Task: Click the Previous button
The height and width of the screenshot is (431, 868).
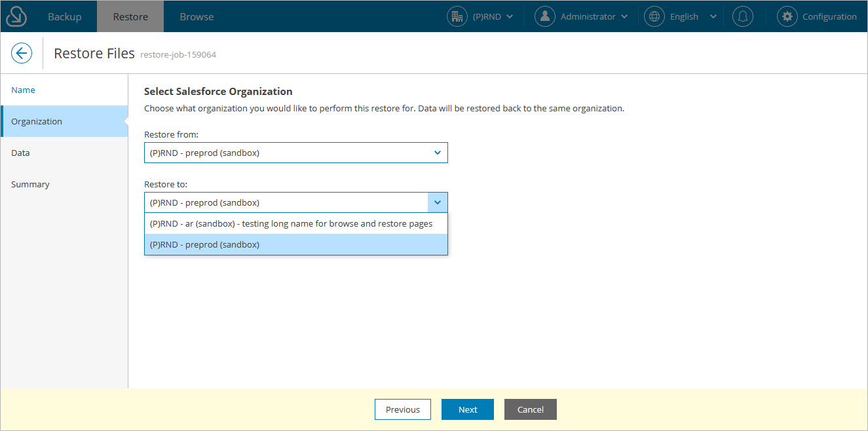Action: coord(402,409)
